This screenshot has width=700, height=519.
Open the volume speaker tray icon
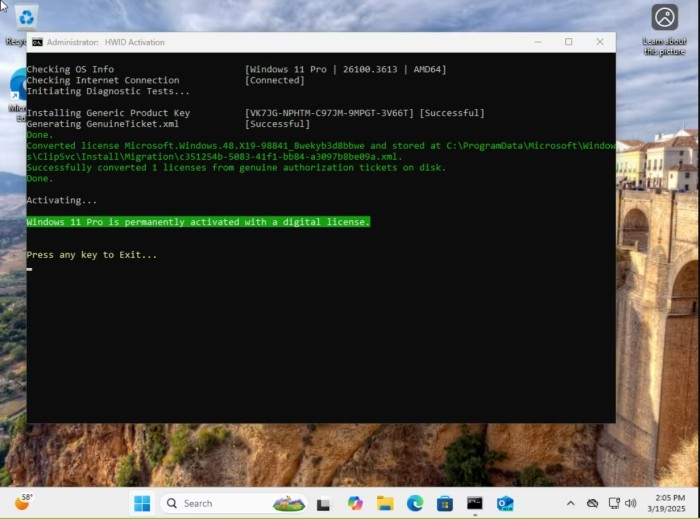630,503
